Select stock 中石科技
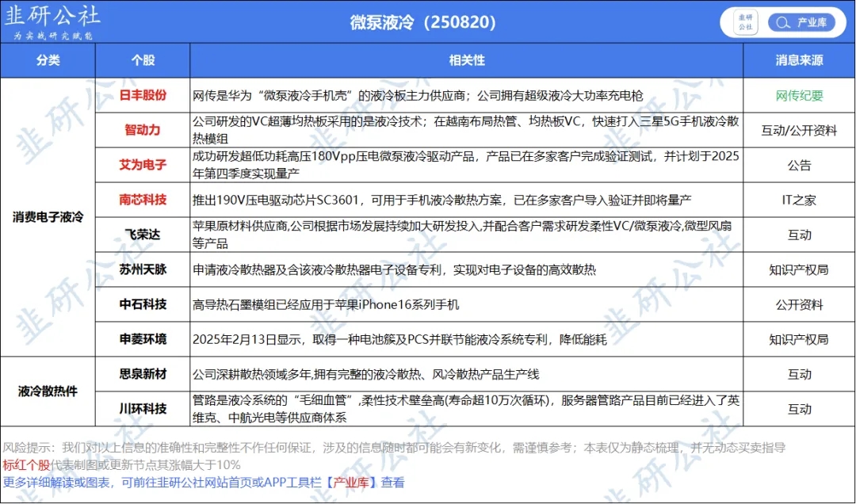The height and width of the screenshot is (504, 856). (x=143, y=304)
